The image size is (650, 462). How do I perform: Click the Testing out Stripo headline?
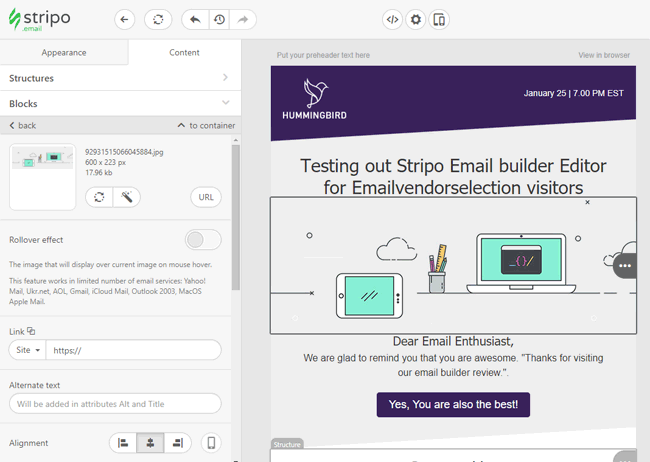coord(453,177)
